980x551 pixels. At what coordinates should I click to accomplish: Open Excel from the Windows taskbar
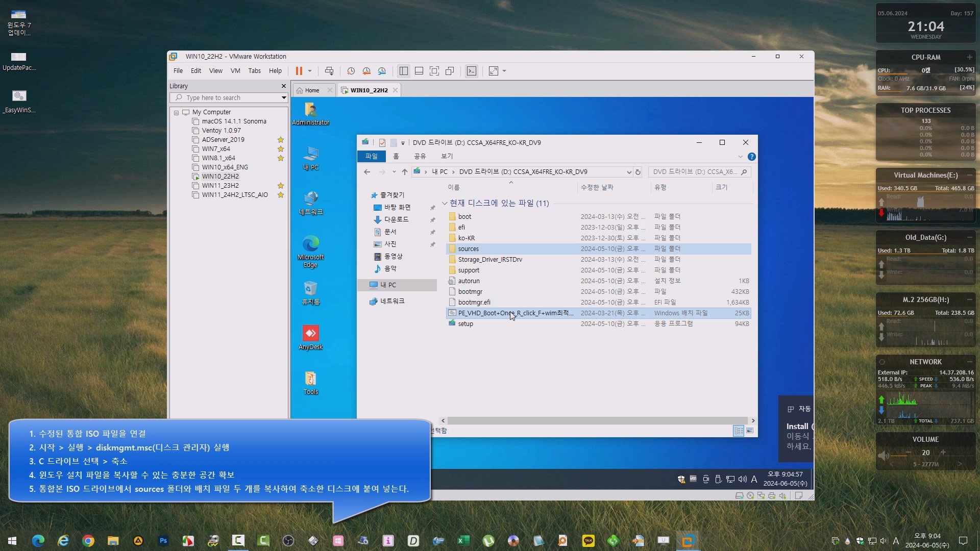click(x=463, y=541)
